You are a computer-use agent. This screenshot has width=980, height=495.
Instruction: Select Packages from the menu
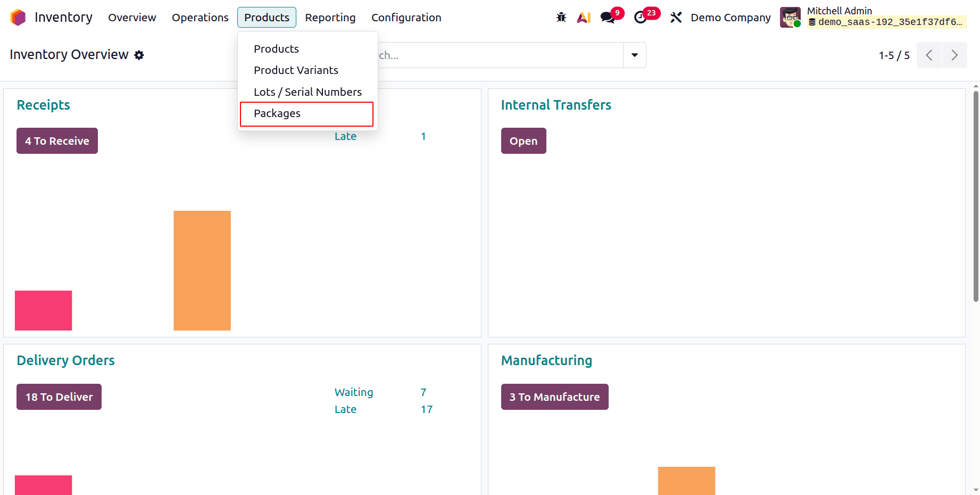click(277, 113)
